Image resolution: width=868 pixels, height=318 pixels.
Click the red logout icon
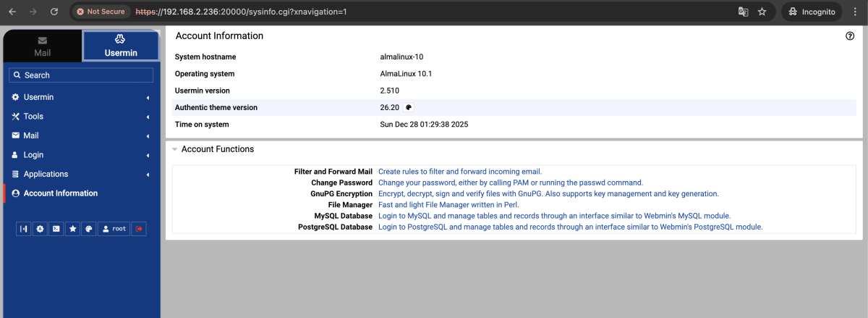[x=140, y=229]
